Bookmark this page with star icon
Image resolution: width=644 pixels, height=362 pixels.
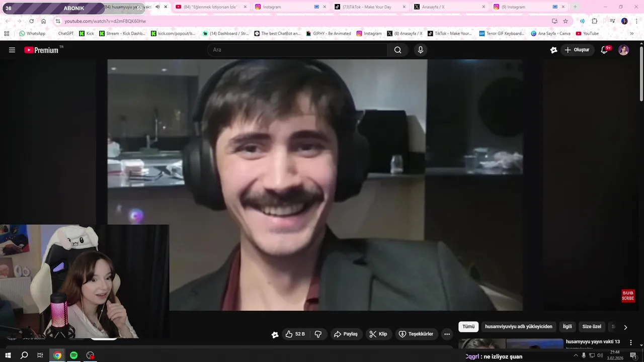click(x=566, y=21)
